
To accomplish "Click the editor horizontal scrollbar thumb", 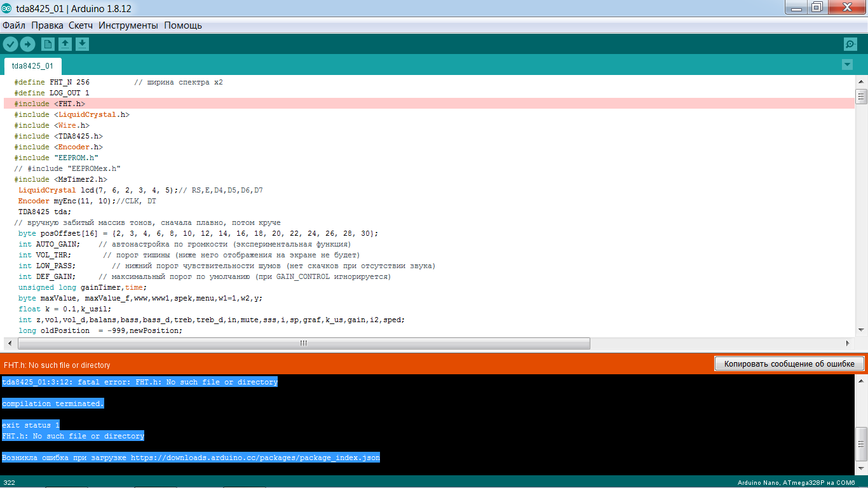I will pyautogui.click(x=304, y=343).
